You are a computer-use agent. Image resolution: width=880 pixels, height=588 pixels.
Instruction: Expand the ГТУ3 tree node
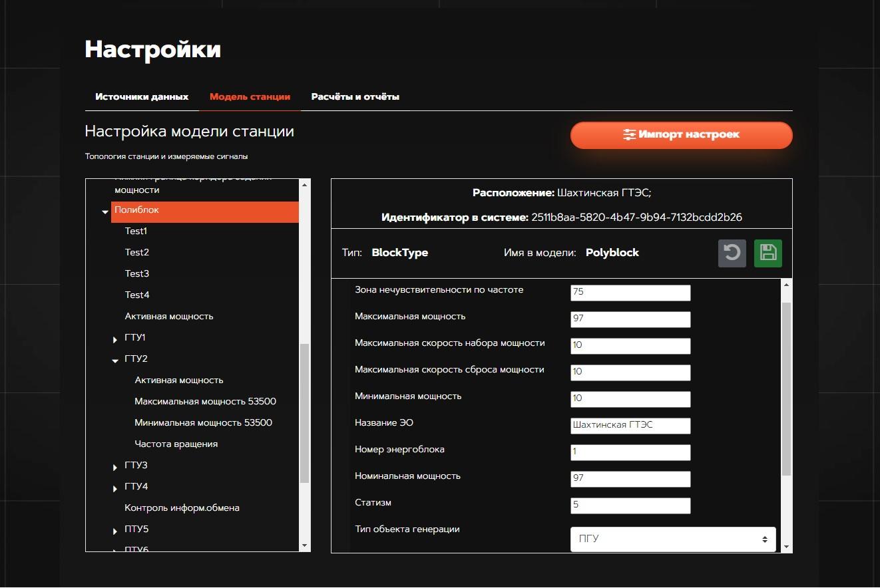tap(115, 467)
